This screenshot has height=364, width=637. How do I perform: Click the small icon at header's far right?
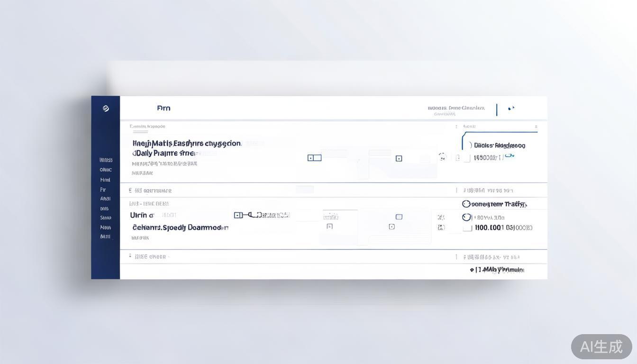pos(511,109)
